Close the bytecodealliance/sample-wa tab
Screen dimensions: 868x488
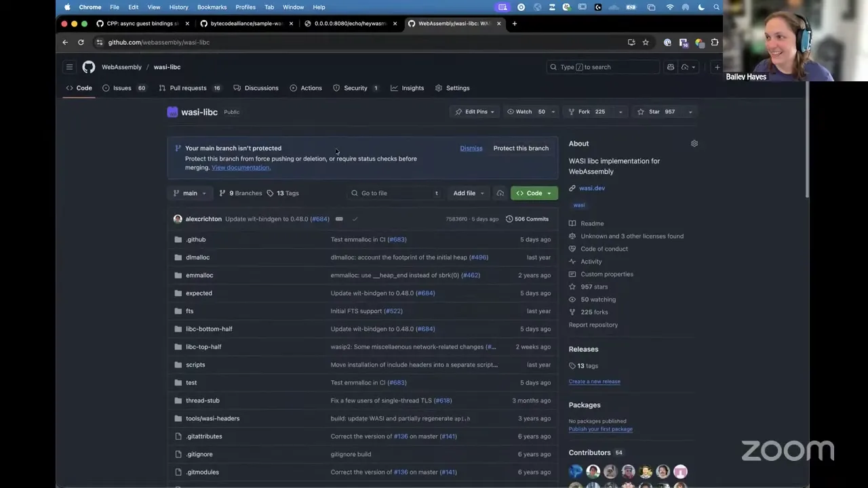point(292,24)
